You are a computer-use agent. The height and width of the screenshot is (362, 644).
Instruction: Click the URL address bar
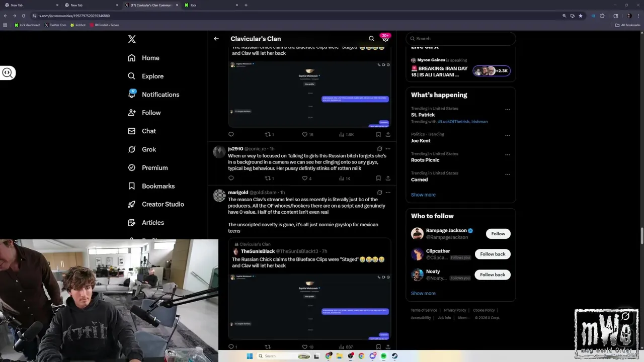(297, 16)
